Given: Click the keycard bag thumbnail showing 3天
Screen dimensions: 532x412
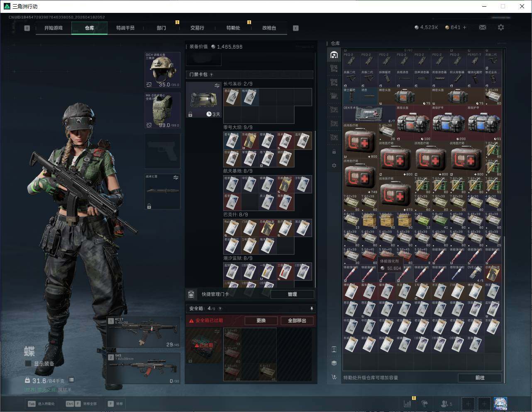Looking at the screenshot, I should coord(204,100).
